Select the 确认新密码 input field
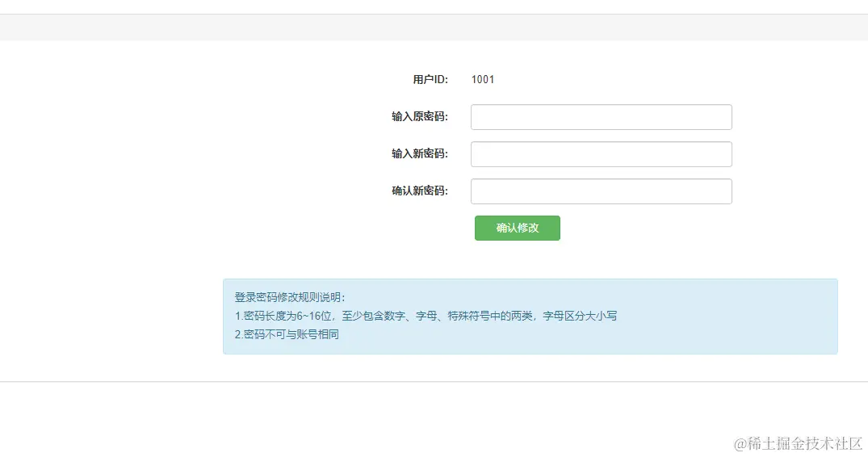This screenshot has height=457, width=868. coord(602,191)
